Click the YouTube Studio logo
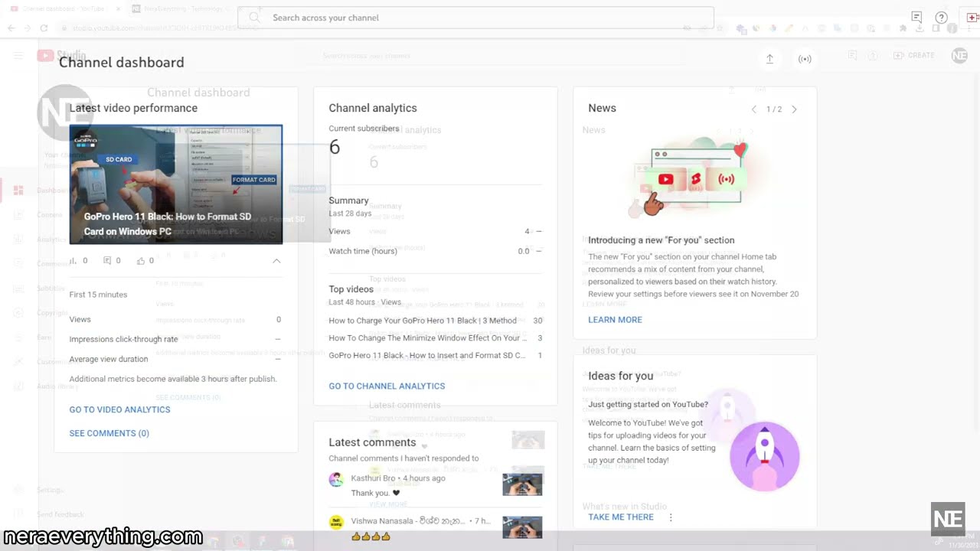This screenshot has width=980, height=551. [61, 55]
